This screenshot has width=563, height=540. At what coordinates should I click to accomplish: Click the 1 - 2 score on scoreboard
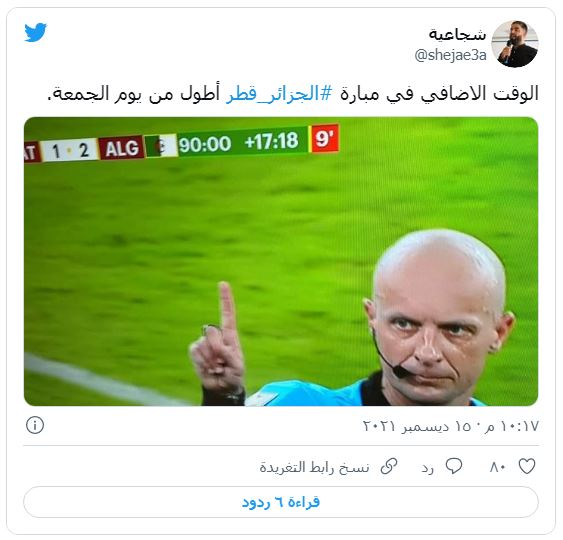click(x=69, y=150)
